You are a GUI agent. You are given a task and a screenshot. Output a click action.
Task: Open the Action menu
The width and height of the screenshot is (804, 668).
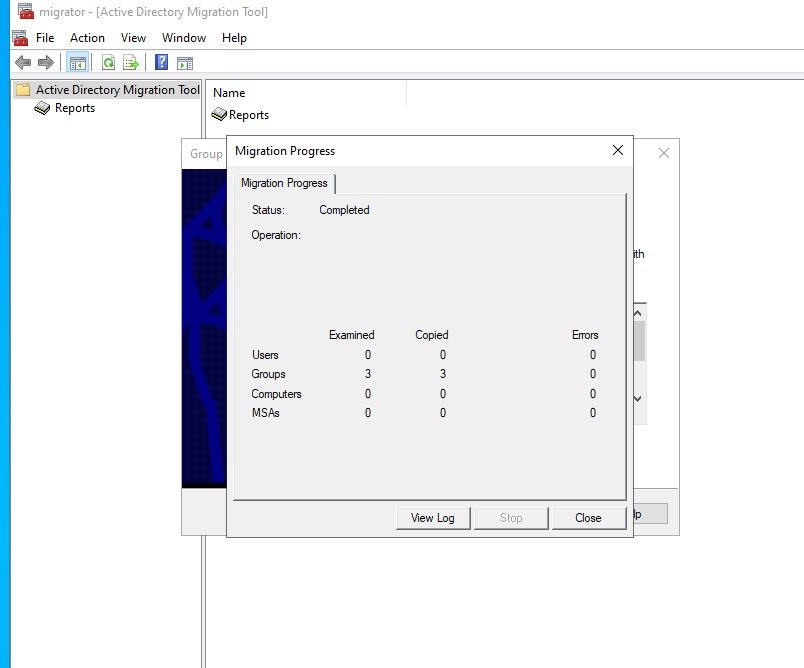click(x=87, y=38)
